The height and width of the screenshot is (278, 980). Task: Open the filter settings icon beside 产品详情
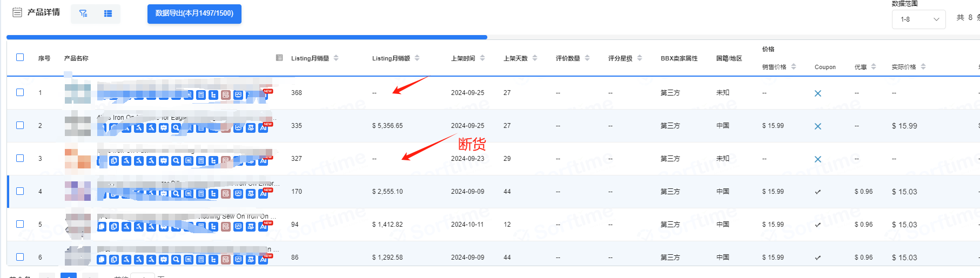click(x=83, y=13)
